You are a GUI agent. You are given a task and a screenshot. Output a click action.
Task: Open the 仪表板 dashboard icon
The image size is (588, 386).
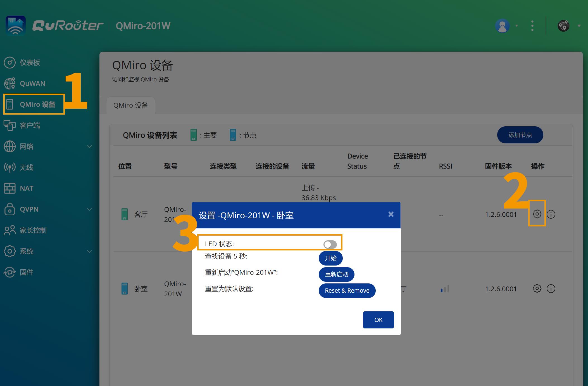tap(10, 62)
